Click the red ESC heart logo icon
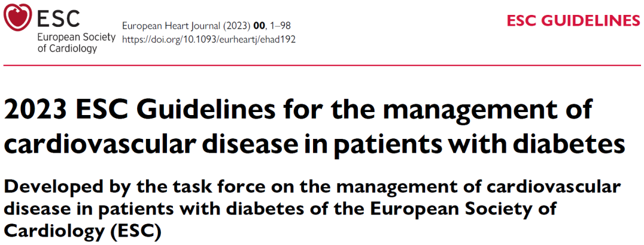The image size is (644, 245). click(x=18, y=17)
